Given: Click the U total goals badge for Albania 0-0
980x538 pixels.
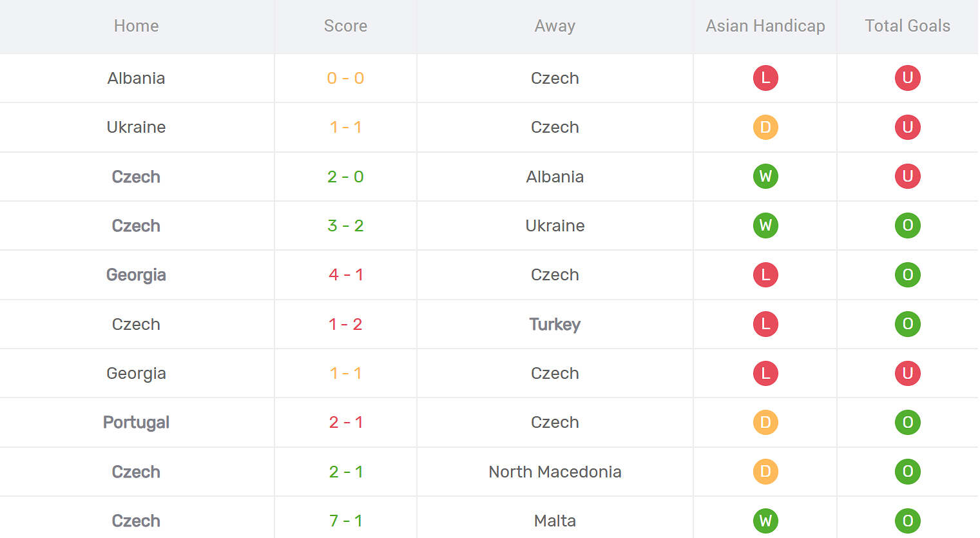Looking at the screenshot, I should click(907, 78).
